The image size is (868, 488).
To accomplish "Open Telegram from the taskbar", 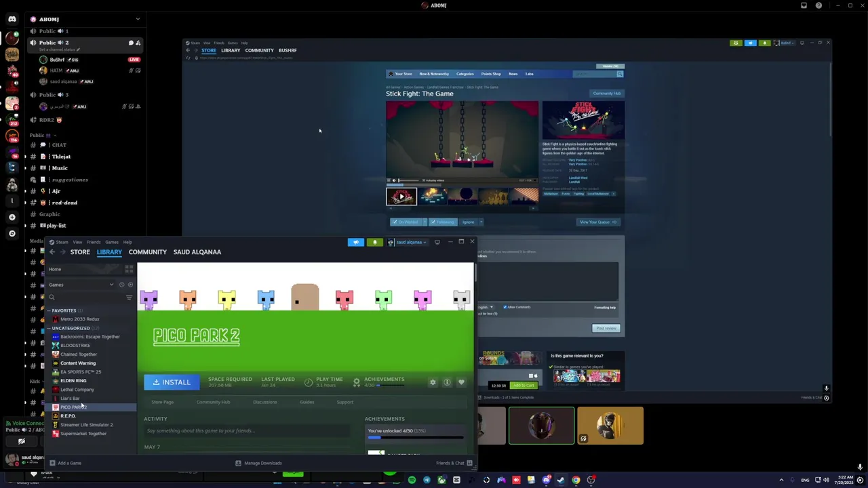I will pos(427,480).
